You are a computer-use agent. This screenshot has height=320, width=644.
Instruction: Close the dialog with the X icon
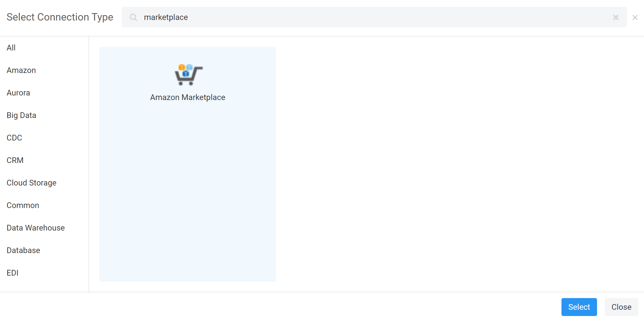click(635, 17)
